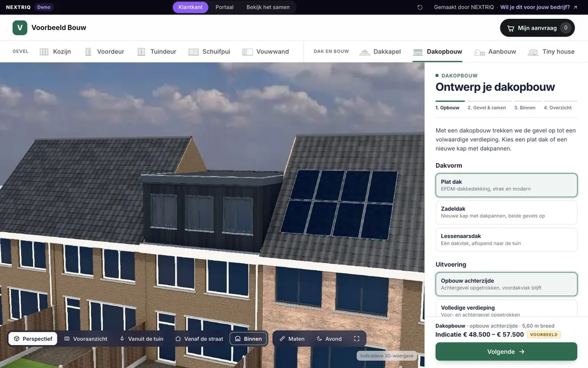Click the 'GEVEL' category label
This screenshot has width=588, height=368.
(21, 51)
